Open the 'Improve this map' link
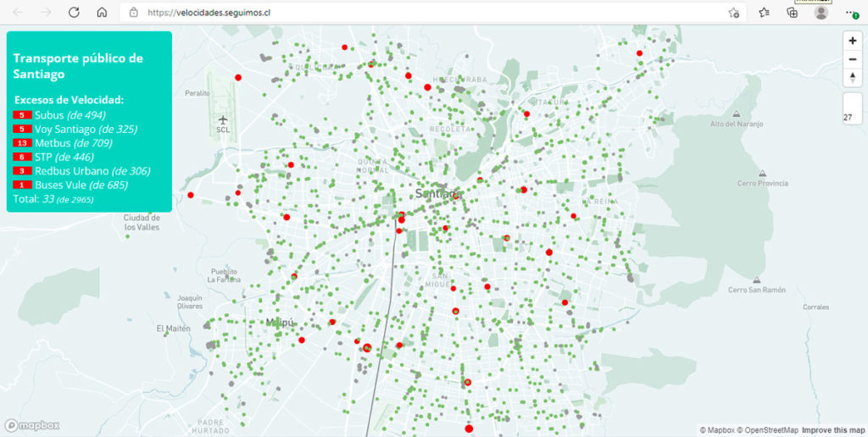Viewport: 868px width, 437px height. 833,430
